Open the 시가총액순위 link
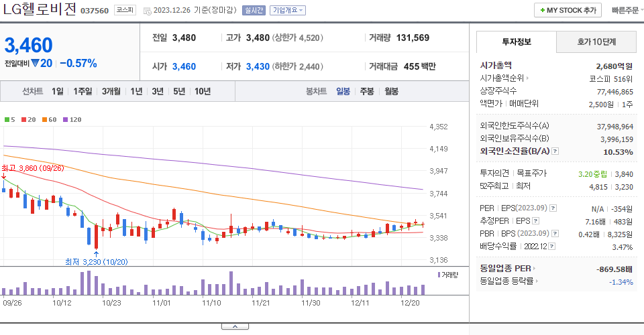The width and height of the screenshot is (644, 335). [x=504, y=78]
